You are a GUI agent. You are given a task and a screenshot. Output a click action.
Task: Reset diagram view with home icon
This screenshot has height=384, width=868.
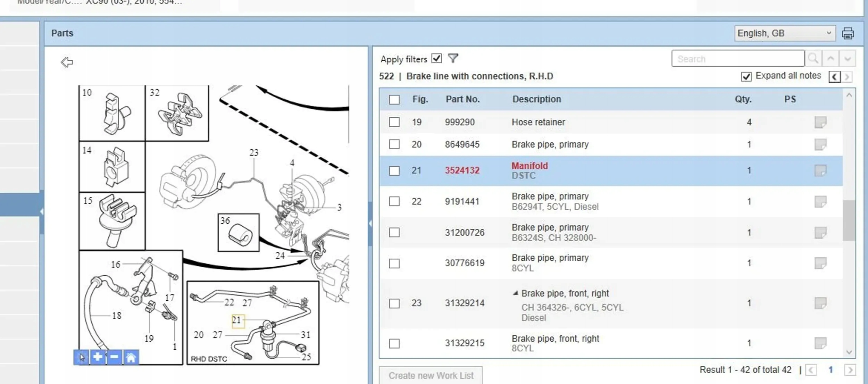[x=131, y=357]
